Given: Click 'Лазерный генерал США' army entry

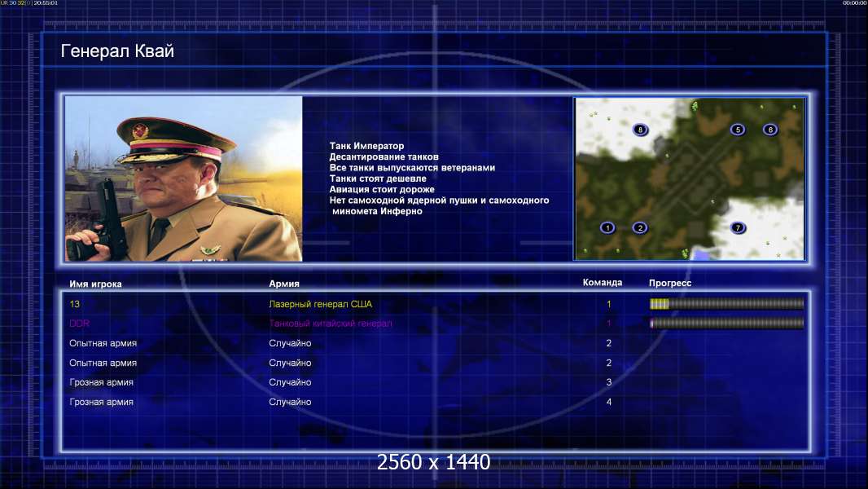Looking at the screenshot, I should 321,304.
